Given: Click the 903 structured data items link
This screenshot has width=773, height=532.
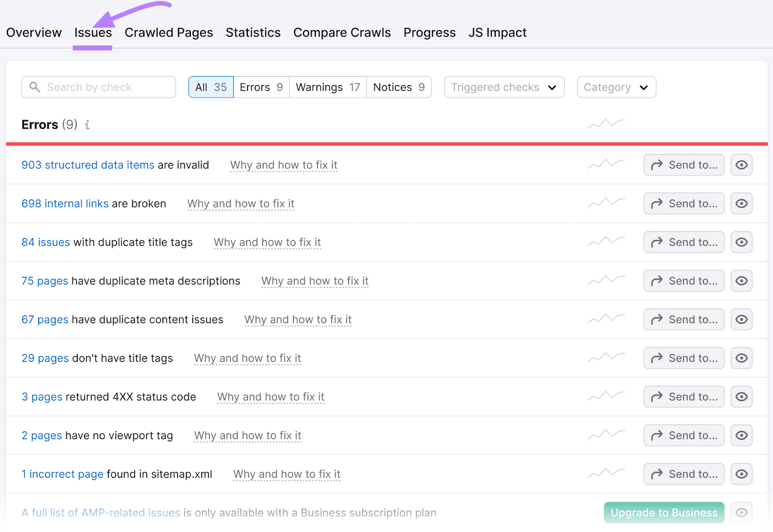Looking at the screenshot, I should 87,165.
